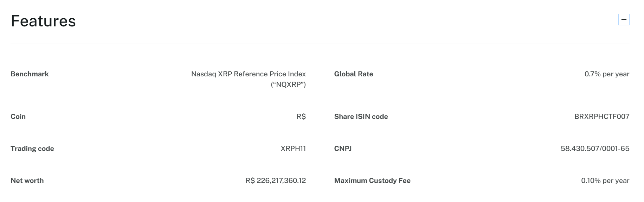Click the Net worth label

27,181
